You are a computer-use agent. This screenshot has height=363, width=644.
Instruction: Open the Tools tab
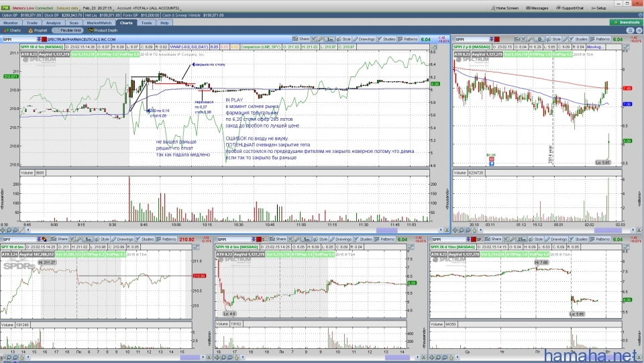147,23
